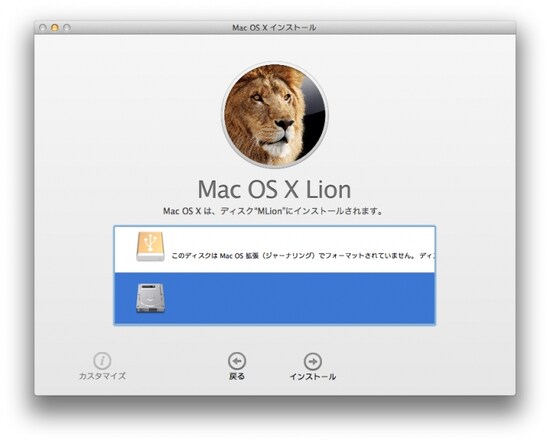Click the MLion install destination sentence
The image size is (550, 443).
(273, 211)
